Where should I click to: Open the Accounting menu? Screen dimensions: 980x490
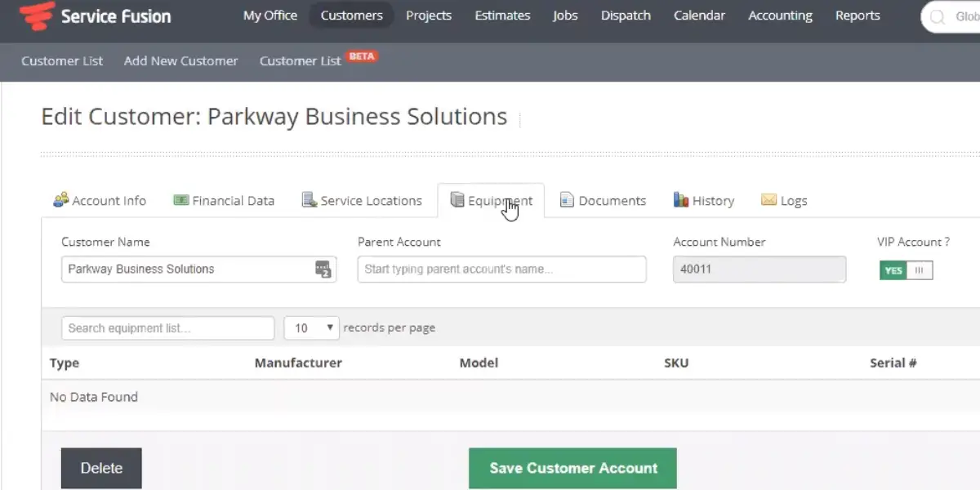point(780,16)
